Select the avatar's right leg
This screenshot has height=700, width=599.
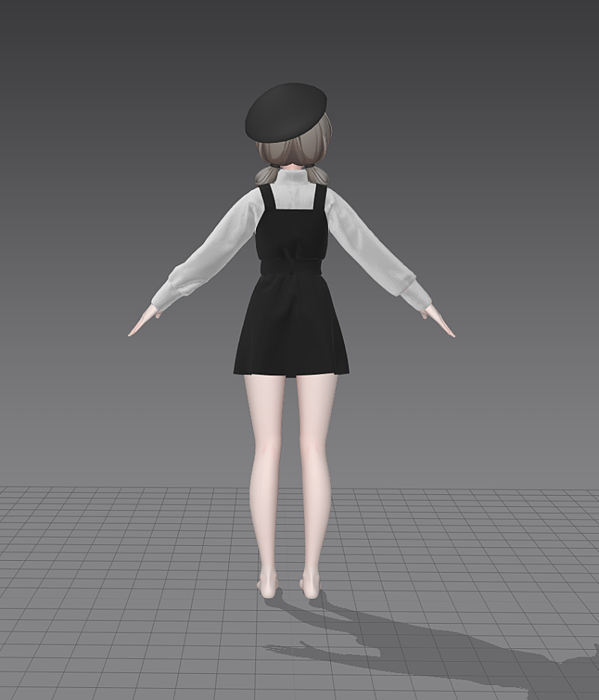pyautogui.click(x=314, y=464)
